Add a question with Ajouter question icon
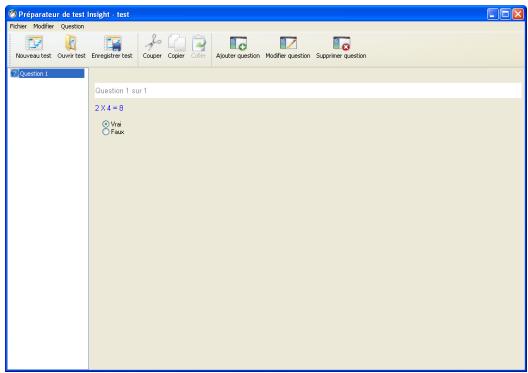This screenshot has height=373, width=528. coord(238,43)
